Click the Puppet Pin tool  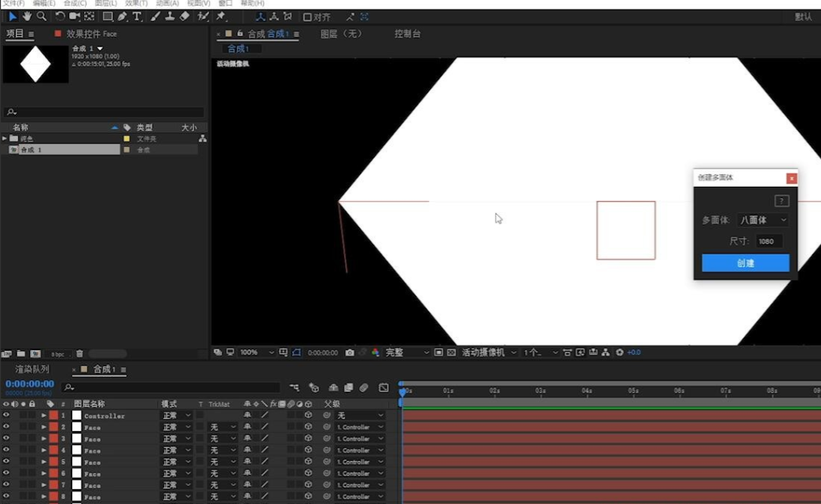click(222, 16)
